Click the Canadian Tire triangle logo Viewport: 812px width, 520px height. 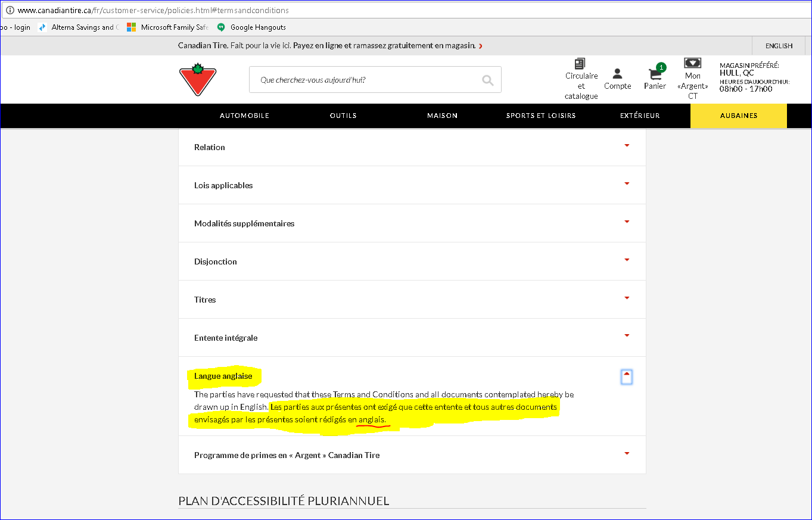coord(198,79)
